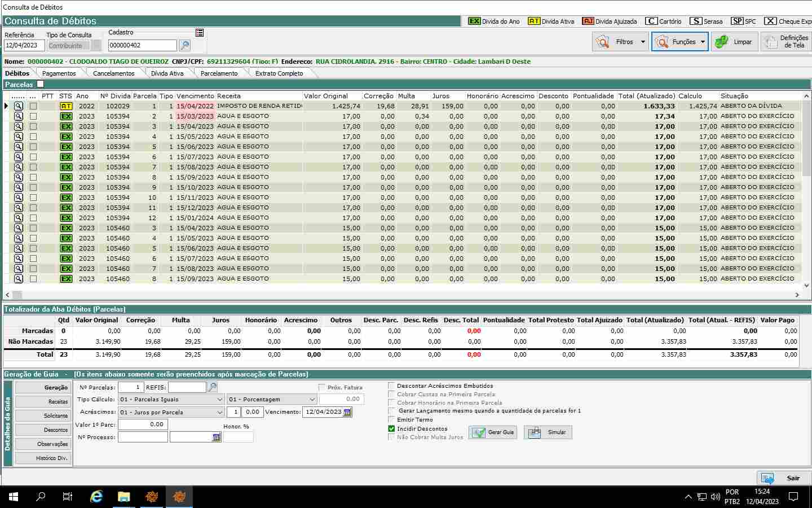This screenshot has width=812, height=508.
Task: Open File Explorer in the taskbar
Action: [123, 497]
